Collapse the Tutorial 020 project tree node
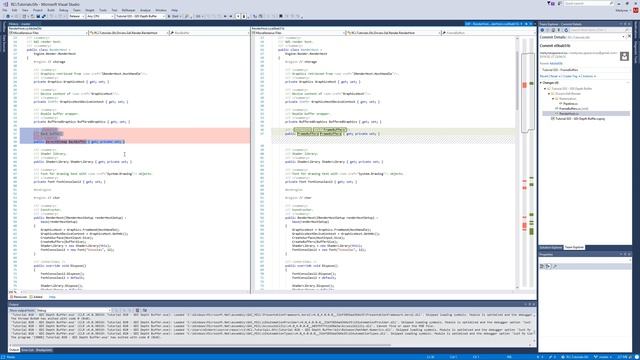The image size is (640, 360). pos(545,89)
